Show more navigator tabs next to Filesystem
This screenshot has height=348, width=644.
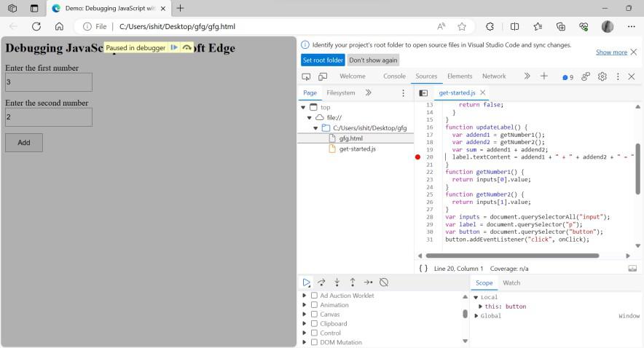tap(369, 92)
